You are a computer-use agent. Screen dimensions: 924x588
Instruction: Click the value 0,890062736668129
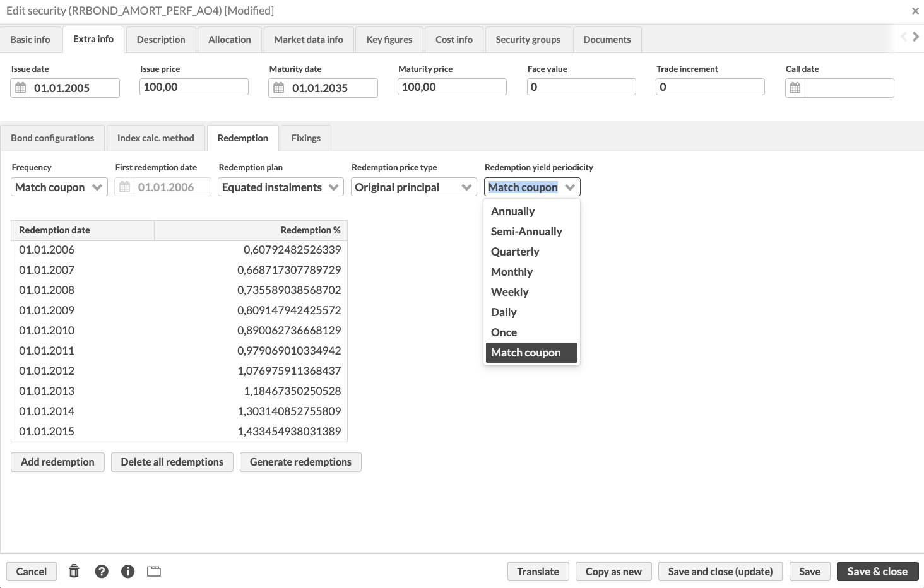289,331
